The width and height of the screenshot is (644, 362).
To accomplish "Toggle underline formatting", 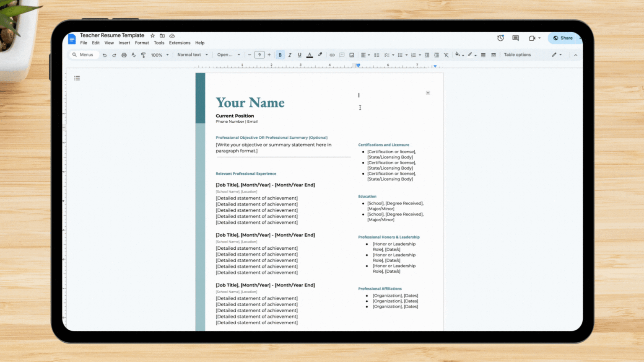I will click(299, 55).
